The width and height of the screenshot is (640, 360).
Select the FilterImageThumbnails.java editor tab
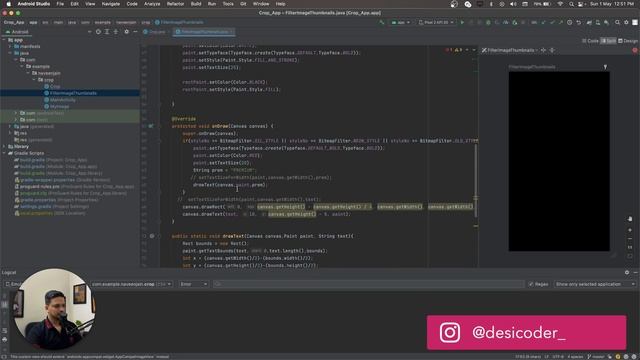(203, 32)
